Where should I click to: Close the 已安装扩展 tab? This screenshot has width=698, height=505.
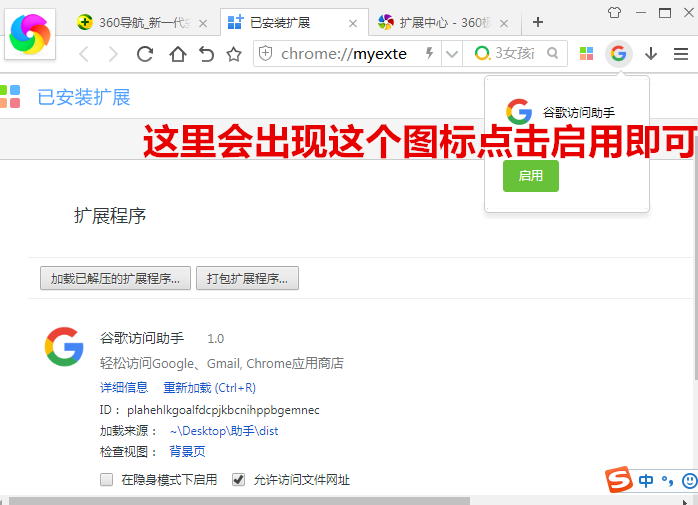coord(353,23)
